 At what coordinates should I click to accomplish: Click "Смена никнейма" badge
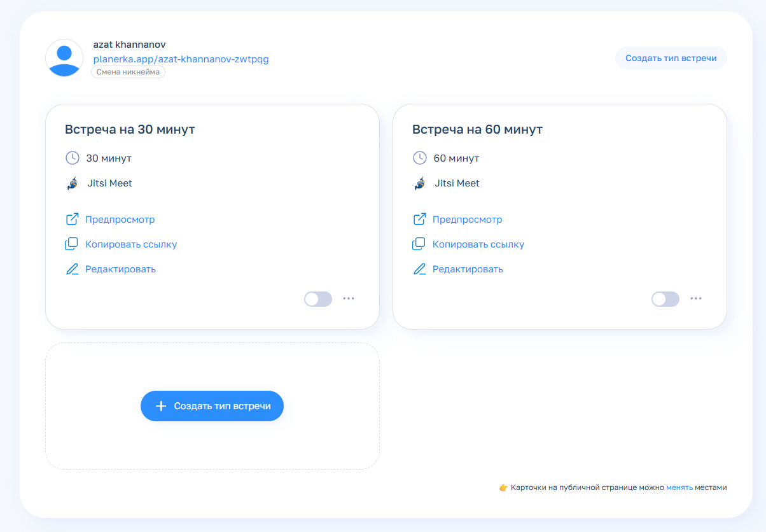128,72
